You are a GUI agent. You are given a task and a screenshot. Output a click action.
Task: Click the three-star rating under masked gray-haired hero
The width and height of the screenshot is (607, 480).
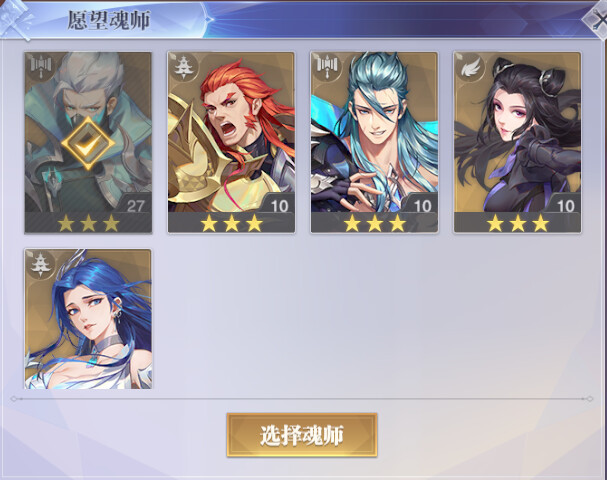89,223
